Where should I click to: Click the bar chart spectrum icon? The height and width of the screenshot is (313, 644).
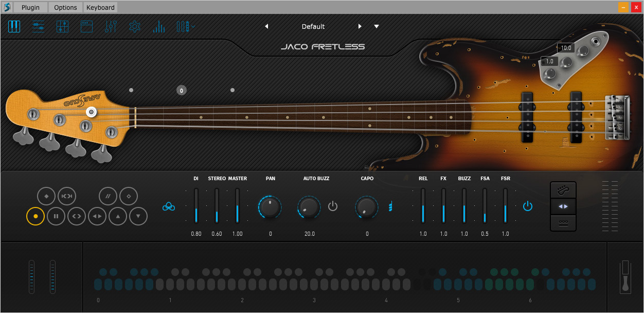[158, 27]
